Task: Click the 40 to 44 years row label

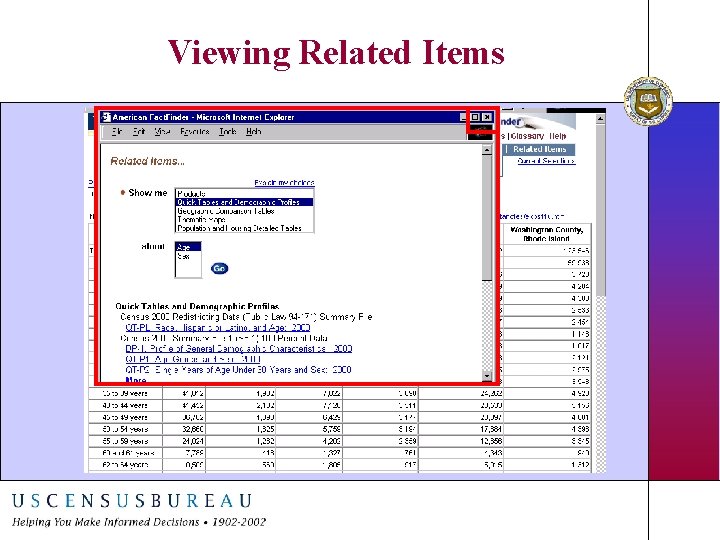Action: tap(125, 405)
